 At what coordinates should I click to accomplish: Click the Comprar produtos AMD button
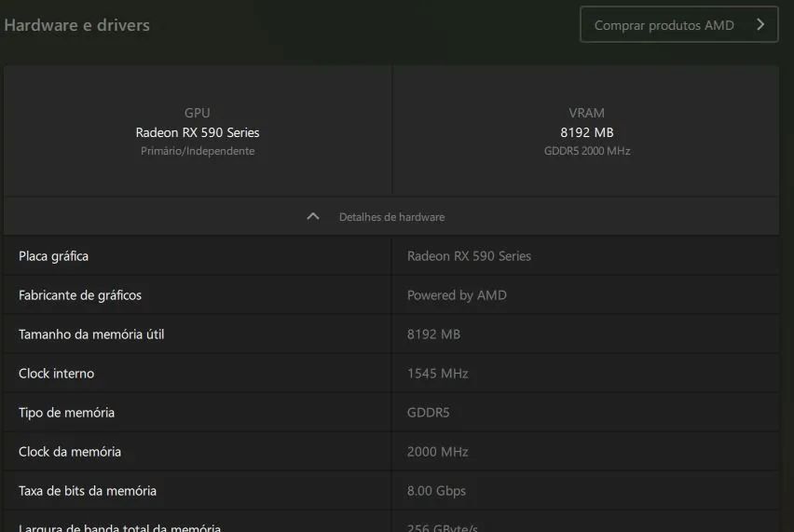point(678,25)
